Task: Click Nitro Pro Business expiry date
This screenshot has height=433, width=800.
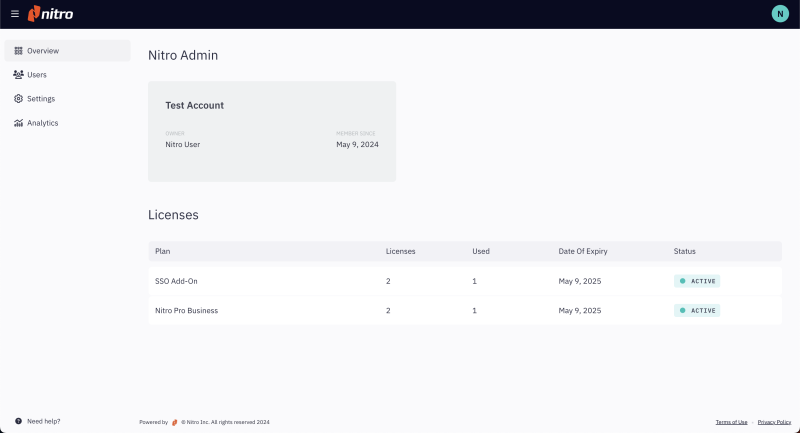Action: pyautogui.click(x=580, y=311)
